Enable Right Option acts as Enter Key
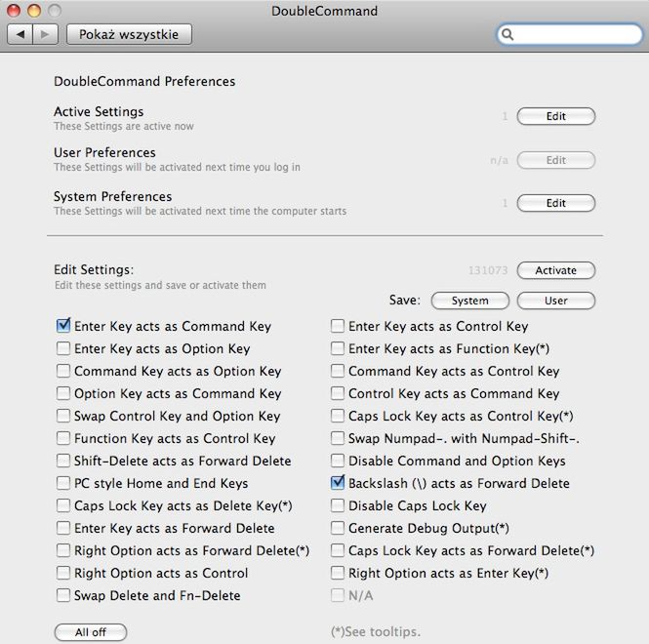The image size is (649, 644). tap(338, 573)
